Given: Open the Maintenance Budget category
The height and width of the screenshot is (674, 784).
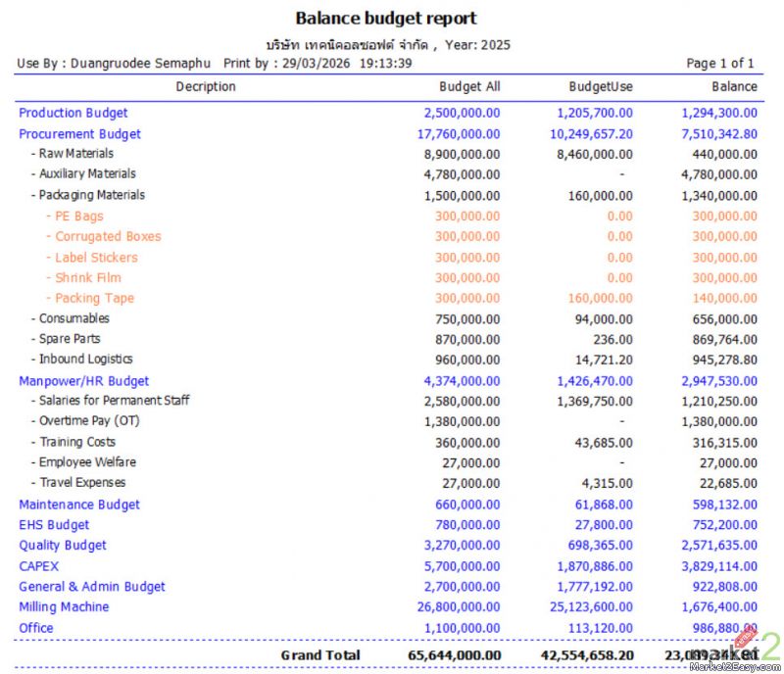Looking at the screenshot, I should 79,505.
